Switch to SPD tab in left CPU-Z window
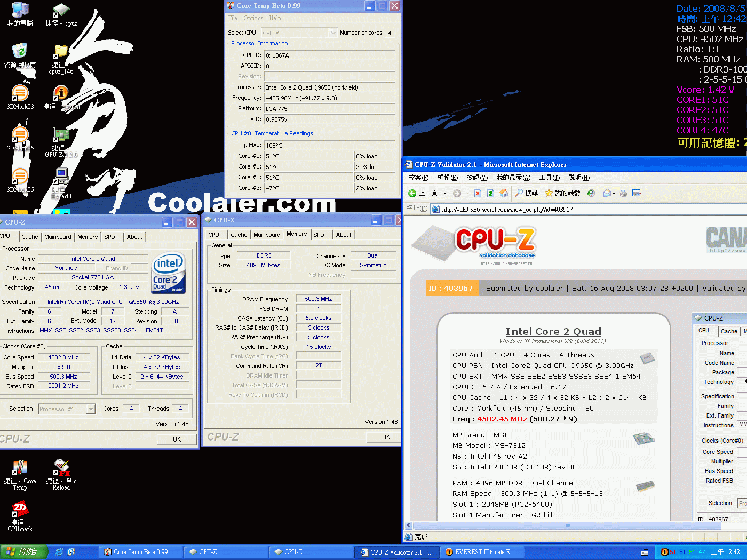The image size is (747, 560). pos(109,237)
